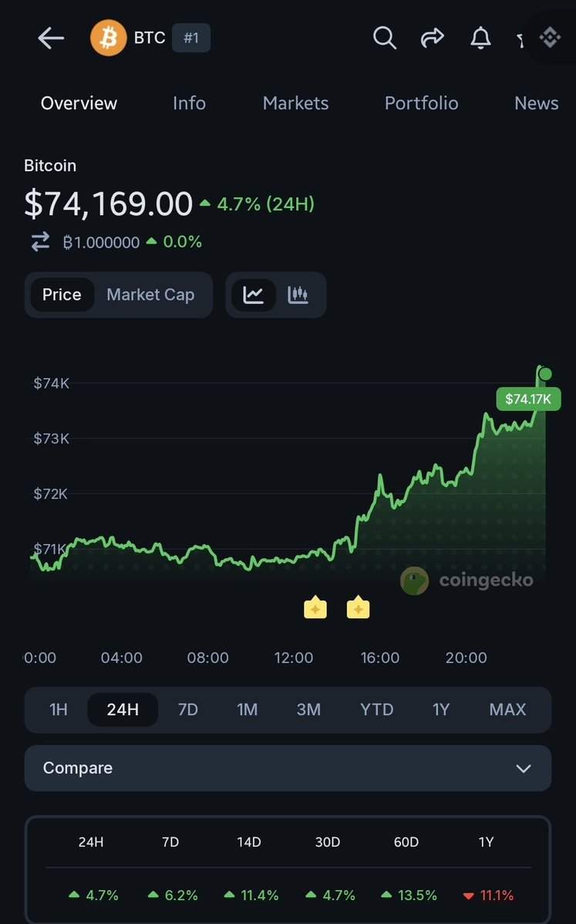
Task: Switch chart to line view
Action: [254, 294]
